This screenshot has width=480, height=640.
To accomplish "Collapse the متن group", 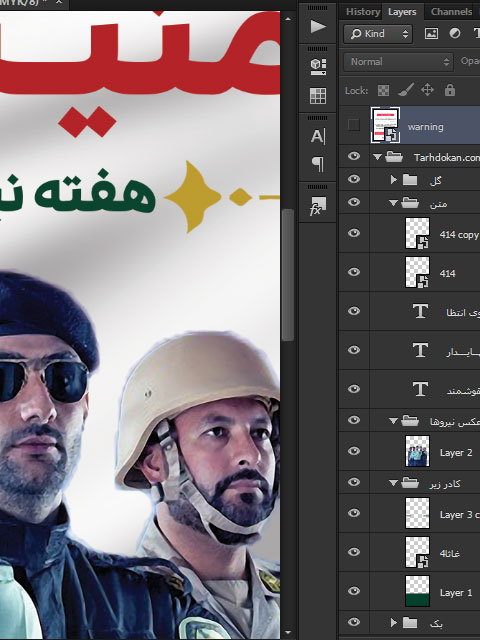I will [x=393, y=203].
